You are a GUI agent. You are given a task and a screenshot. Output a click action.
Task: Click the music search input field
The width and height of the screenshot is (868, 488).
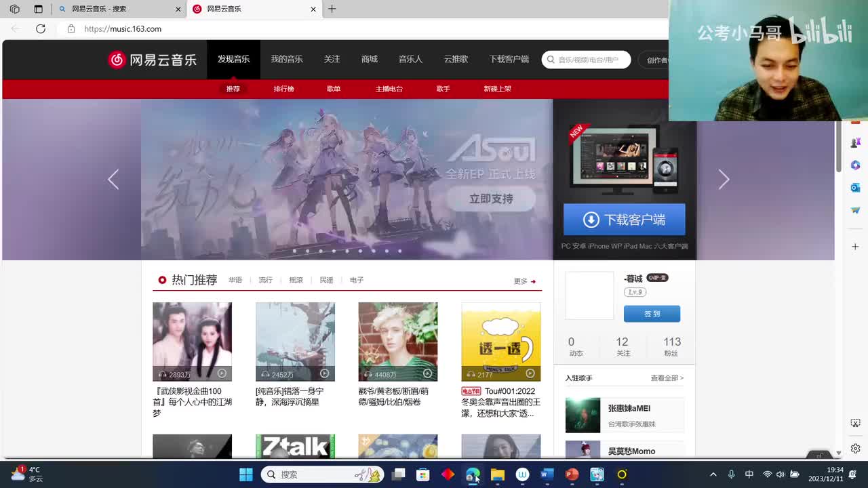(587, 60)
